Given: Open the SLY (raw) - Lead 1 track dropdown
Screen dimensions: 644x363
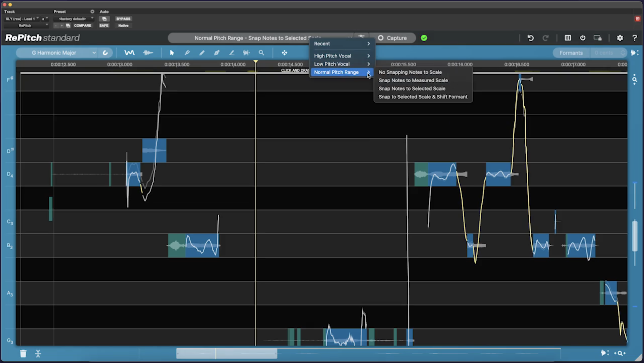Looking at the screenshot, I should 22,19.
